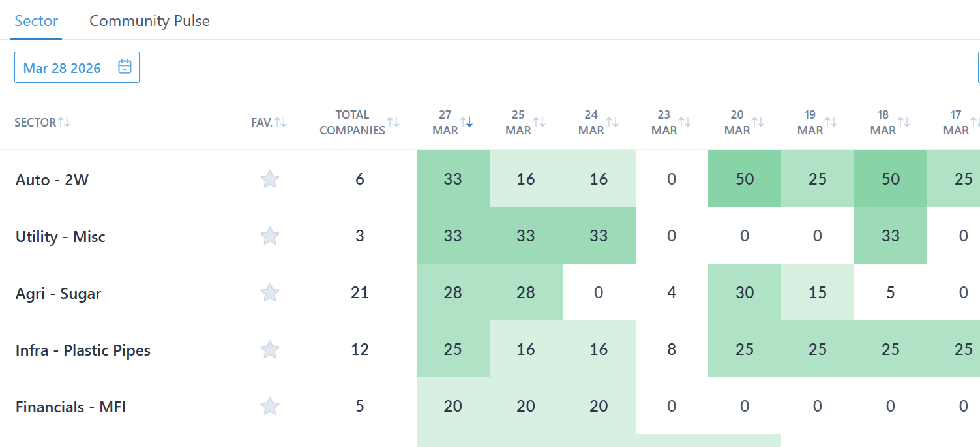Click the dark green 50 cell for 20 Mar
The width and height of the screenshot is (980, 447).
point(745,179)
